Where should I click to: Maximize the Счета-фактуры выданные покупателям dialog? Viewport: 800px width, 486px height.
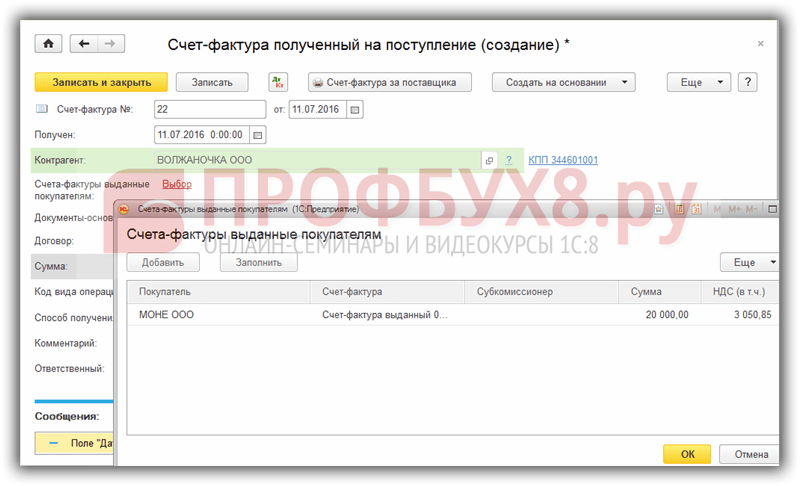tap(772, 209)
